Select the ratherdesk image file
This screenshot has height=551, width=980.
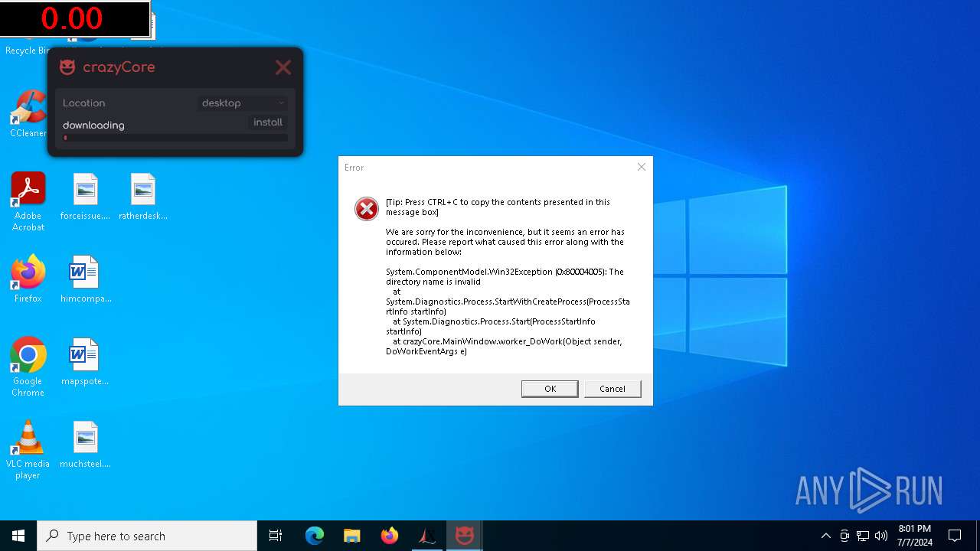point(142,197)
